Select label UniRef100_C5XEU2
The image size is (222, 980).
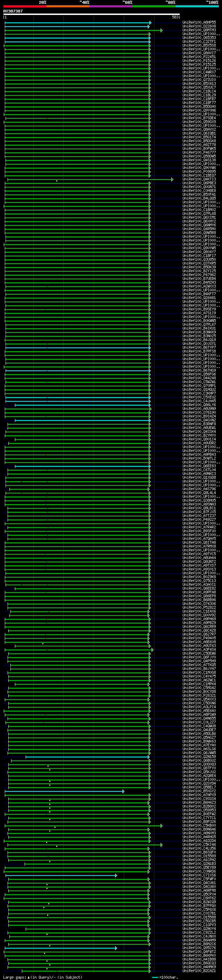(199, 397)
